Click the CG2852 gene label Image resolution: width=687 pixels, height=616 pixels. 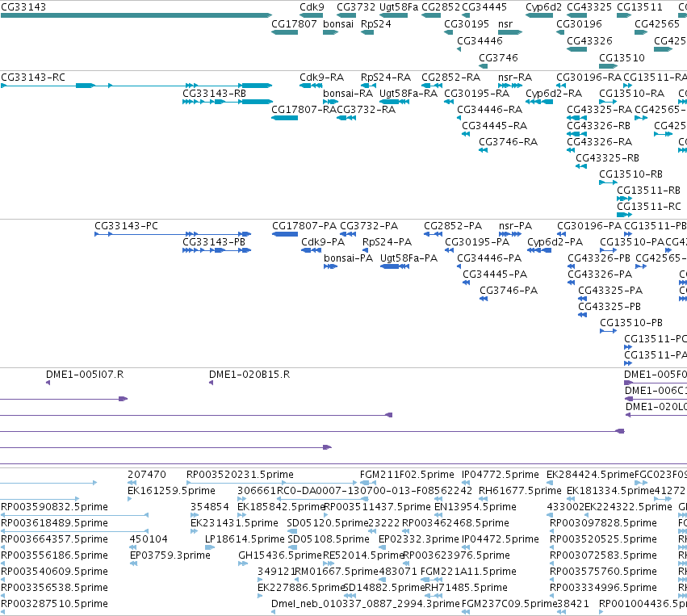click(x=440, y=7)
